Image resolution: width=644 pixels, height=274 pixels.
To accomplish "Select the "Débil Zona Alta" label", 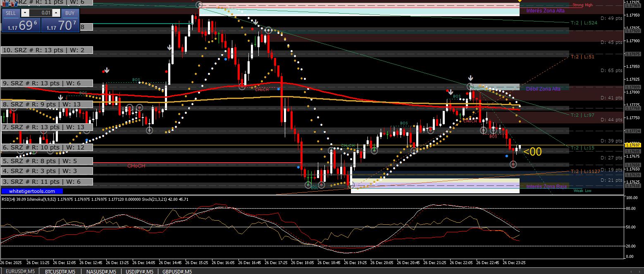I will click(x=544, y=89).
